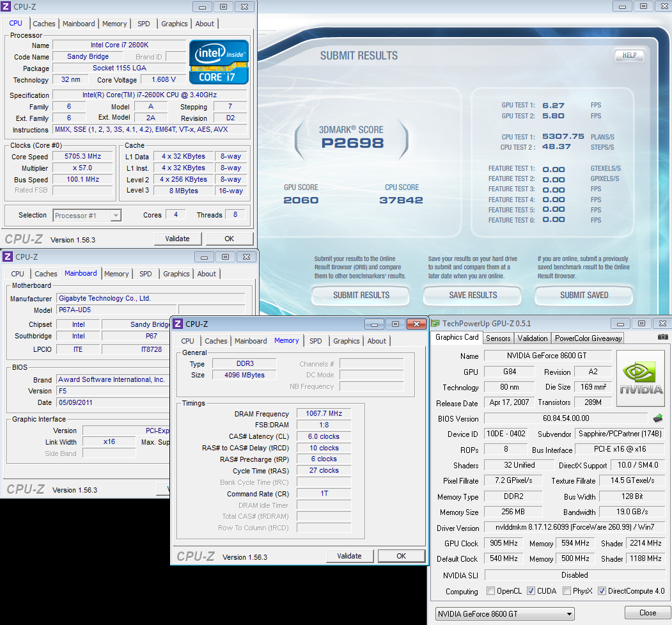Click the Core Speed 5705.3 MHz value

click(x=82, y=157)
